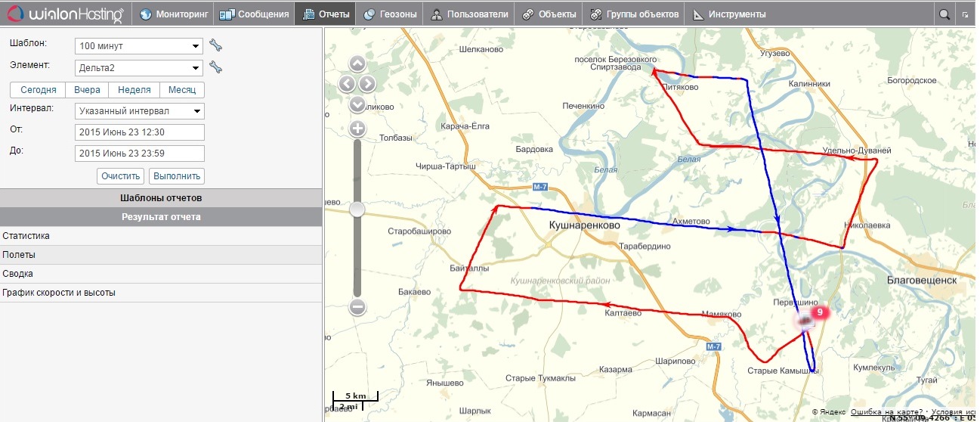The width and height of the screenshot is (980, 422).
Task: Select the Сегодня interval option
Action: [38, 89]
